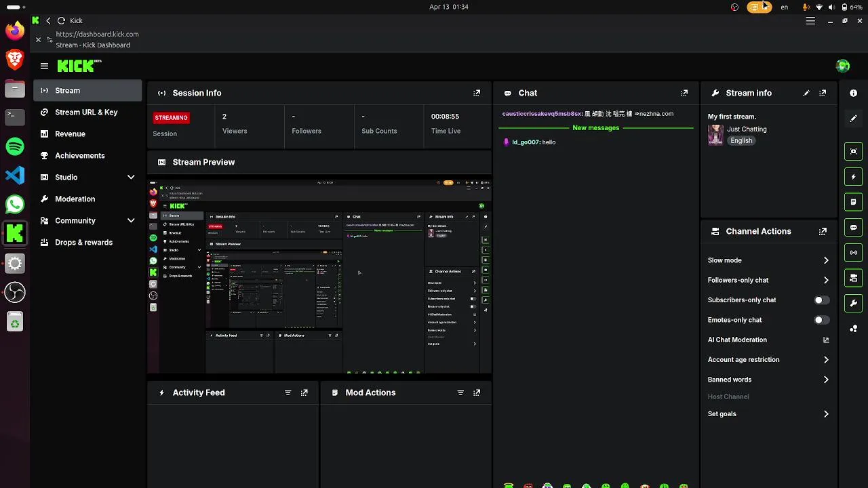The width and height of the screenshot is (868, 488).
Task: Open Firefox from the dock
Action: (15, 30)
